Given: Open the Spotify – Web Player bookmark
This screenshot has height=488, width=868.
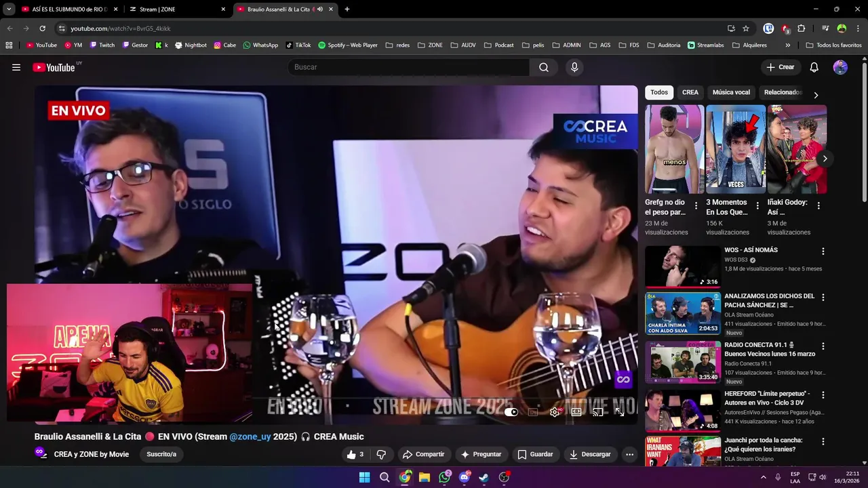Looking at the screenshot, I should coord(348,45).
